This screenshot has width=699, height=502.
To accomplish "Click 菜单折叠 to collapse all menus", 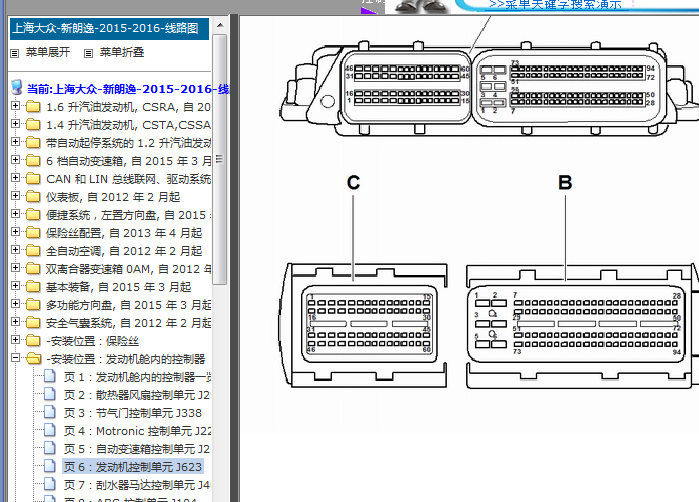I will point(122,52).
